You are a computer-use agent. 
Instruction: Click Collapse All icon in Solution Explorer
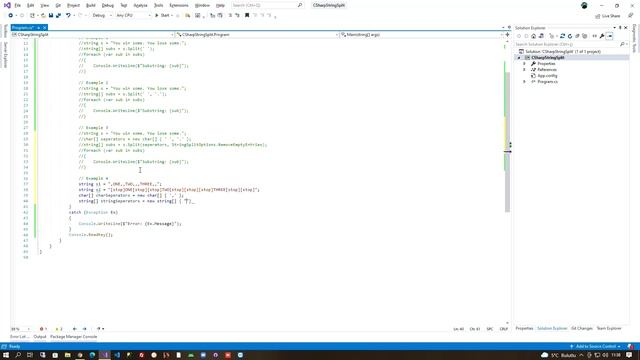click(x=577, y=36)
